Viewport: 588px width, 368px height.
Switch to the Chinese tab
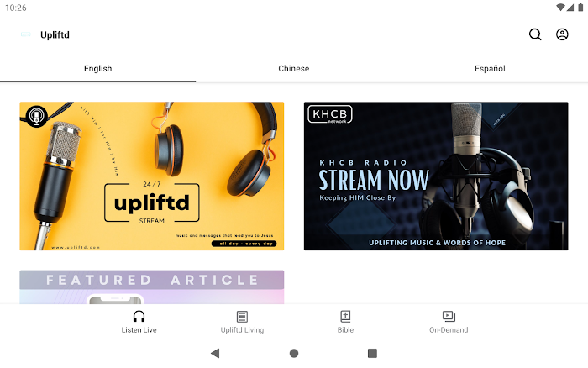(x=294, y=69)
